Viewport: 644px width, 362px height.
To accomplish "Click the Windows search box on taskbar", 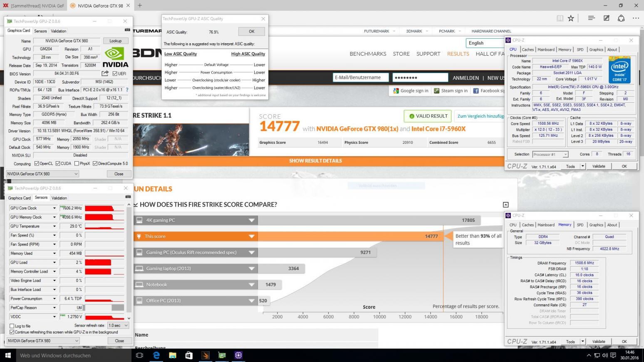I will coord(74,355).
